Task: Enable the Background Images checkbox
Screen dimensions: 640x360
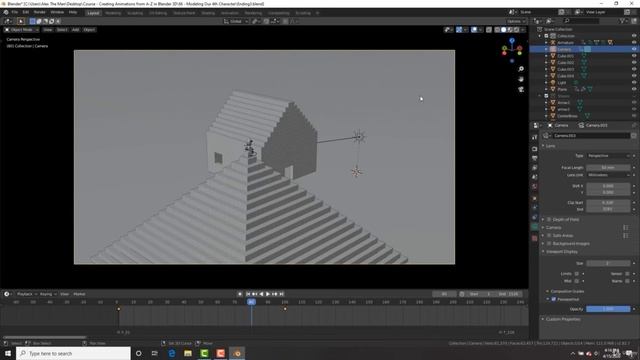Action: coord(549,244)
